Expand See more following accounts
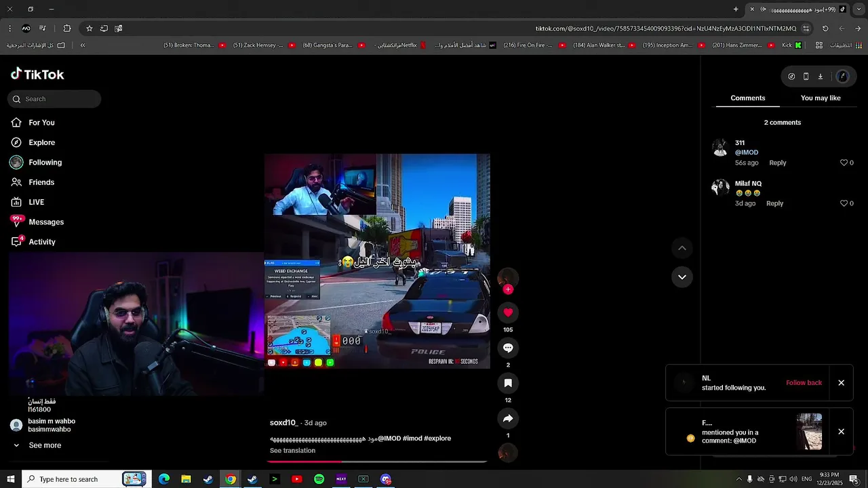Image resolution: width=868 pixels, height=488 pixels. pyautogui.click(x=45, y=445)
